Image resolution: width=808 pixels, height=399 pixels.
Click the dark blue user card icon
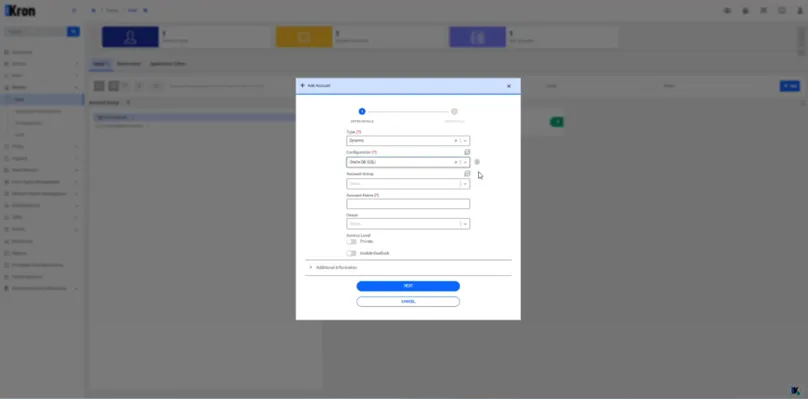[130, 37]
